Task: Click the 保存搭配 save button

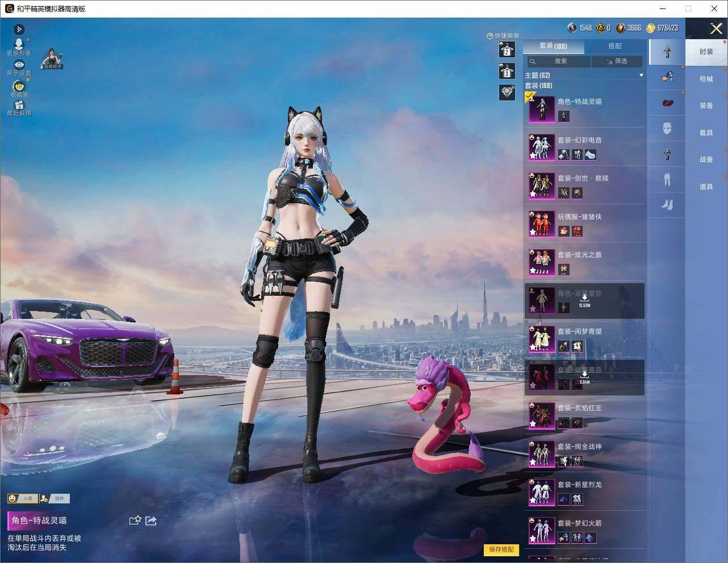Action: click(501, 549)
